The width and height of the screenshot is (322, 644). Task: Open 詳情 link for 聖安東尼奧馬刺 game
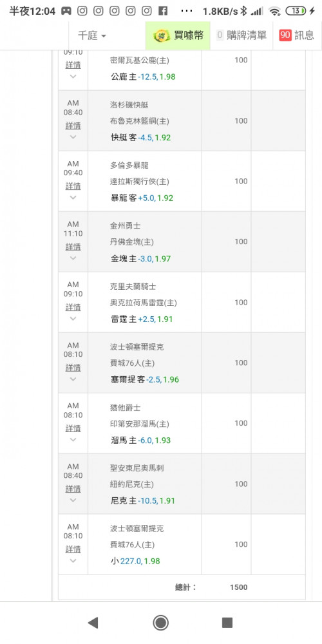73,489
